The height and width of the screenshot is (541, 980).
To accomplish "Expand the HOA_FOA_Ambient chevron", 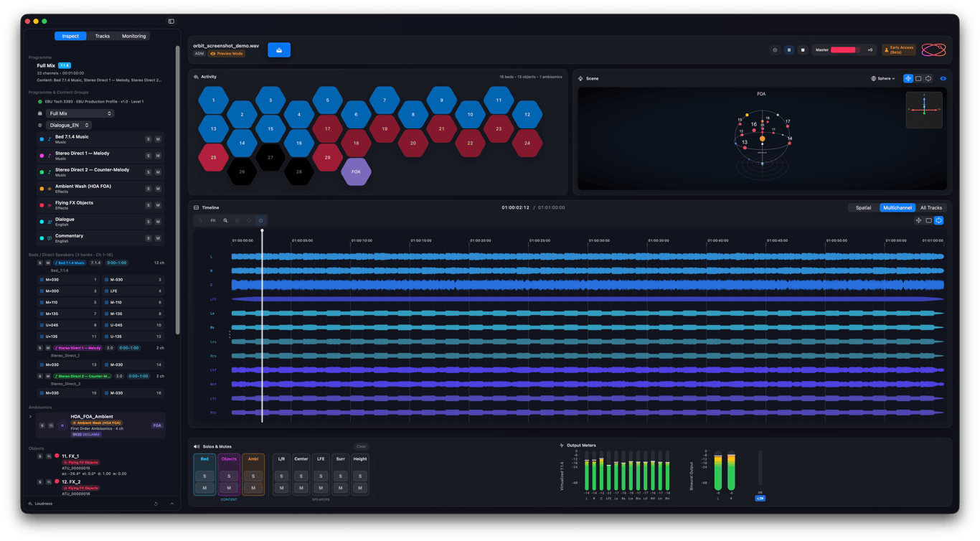I will point(30,417).
